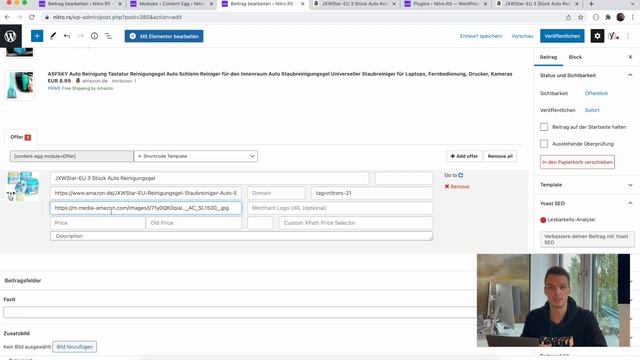The height and width of the screenshot is (360, 640).
Task: Click the JXWStar offer product thumbnail
Action: pos(23,186)
